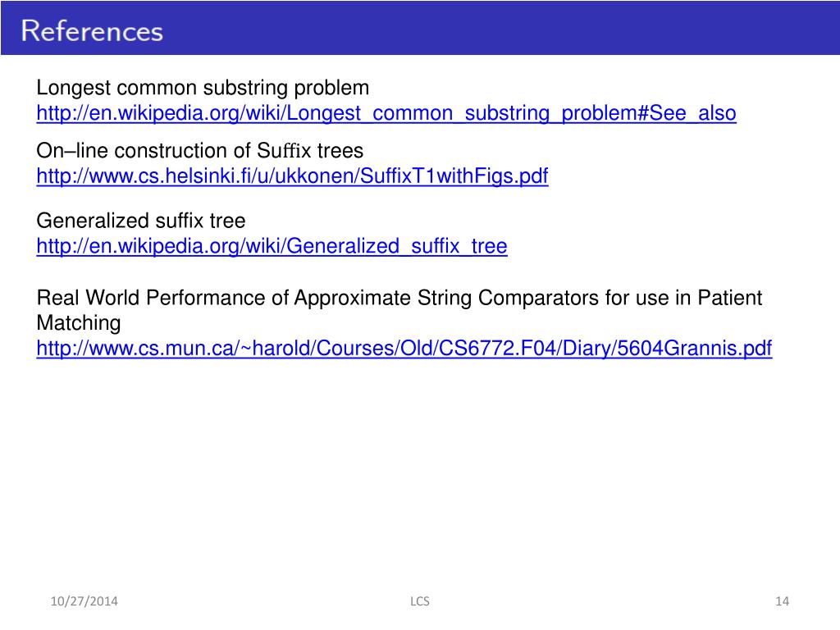The image size is (840, 630).
Task: Click the 'On–line construction of Suffix trees' text
Action: [x=200, y=151]
